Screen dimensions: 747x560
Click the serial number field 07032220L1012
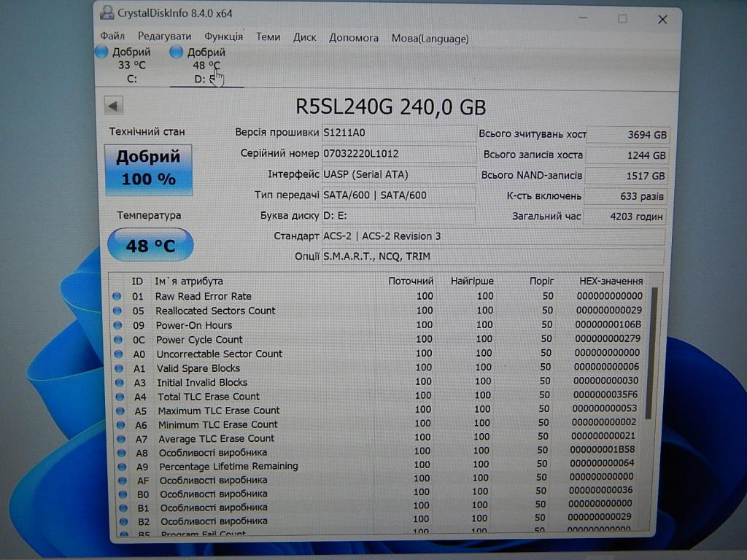click(398, 154)
